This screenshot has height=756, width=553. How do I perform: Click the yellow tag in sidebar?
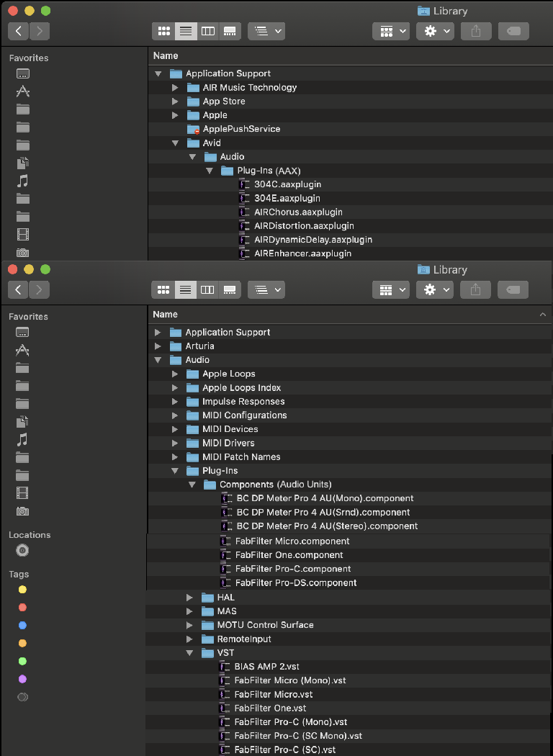[x=22, y=590]
